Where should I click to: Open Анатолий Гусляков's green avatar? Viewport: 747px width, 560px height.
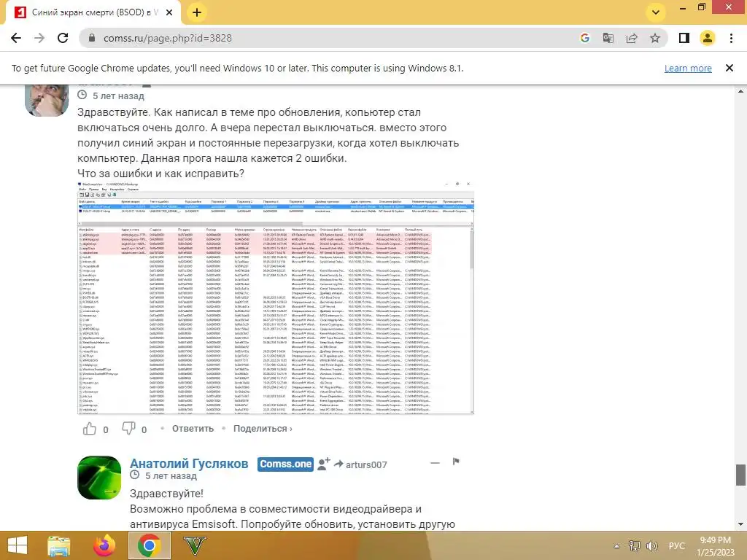click(x=99, y=478)
